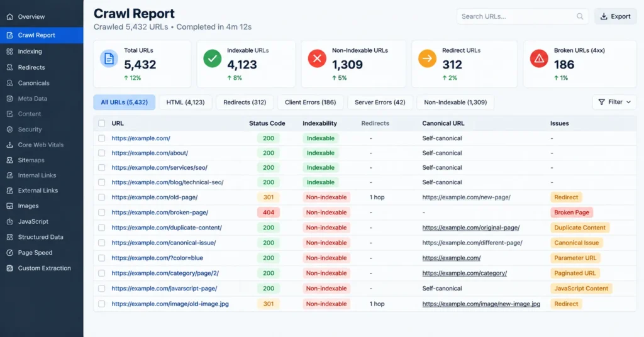Click the Crawl Report sidebar icon
The height and width of the screenshot is (337, 644).
[x=9, y=35]
